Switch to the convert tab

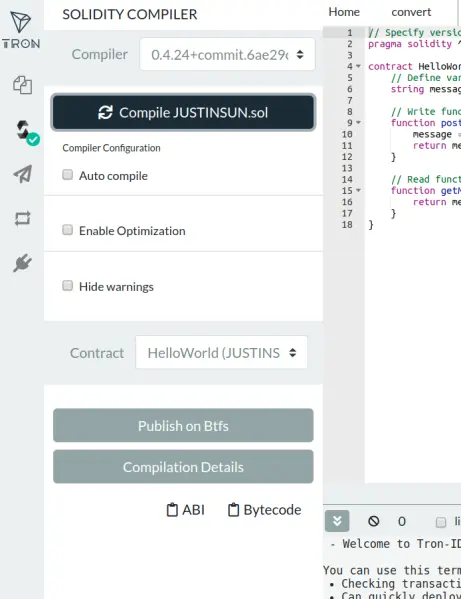[x=411, y=12]
